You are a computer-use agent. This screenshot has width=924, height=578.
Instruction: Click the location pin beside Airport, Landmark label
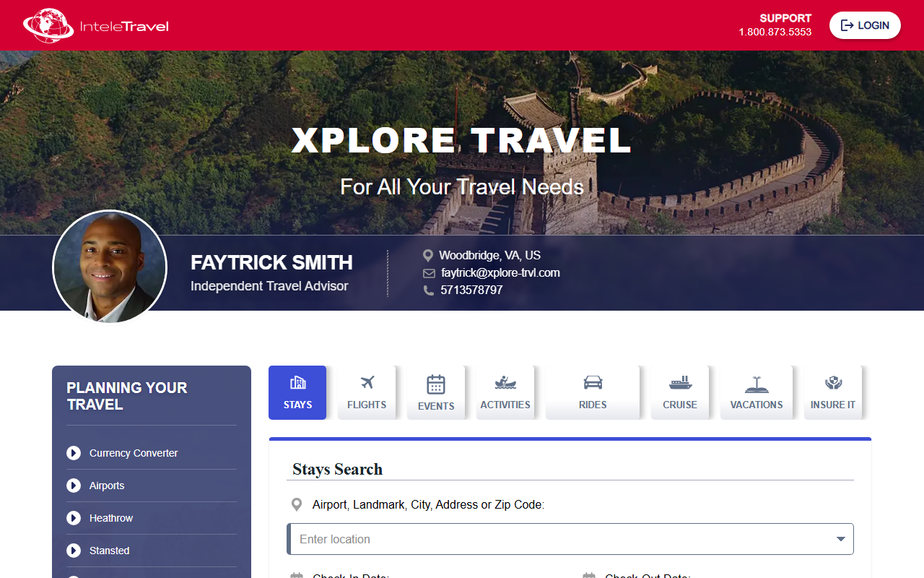[296, 504]
